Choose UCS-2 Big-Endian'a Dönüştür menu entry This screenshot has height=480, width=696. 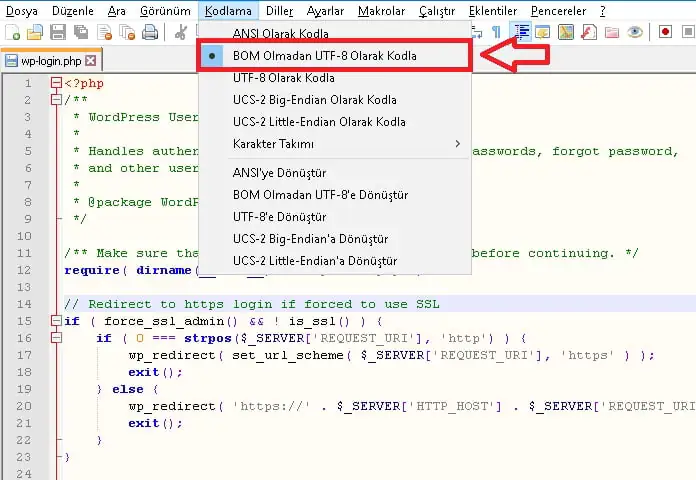310,239
